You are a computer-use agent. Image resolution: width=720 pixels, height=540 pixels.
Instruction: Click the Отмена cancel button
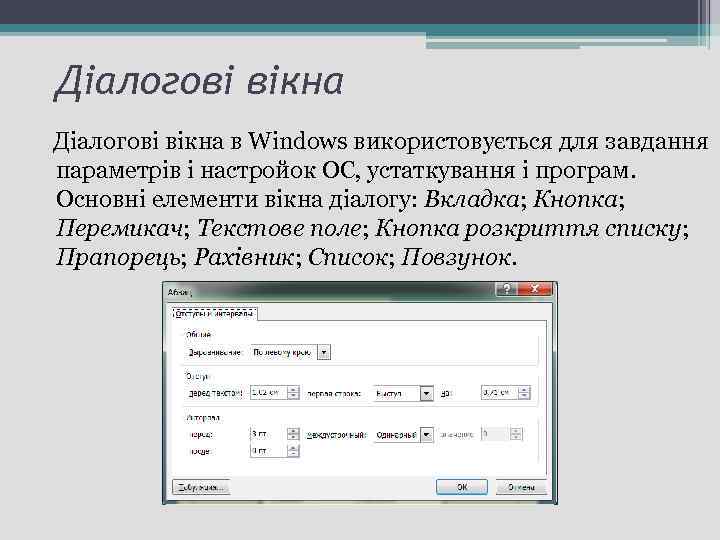click(521, 487)
